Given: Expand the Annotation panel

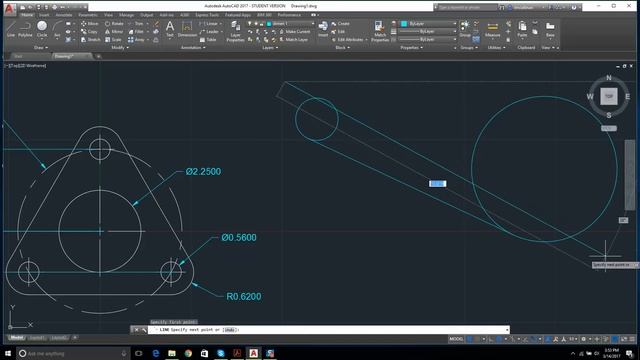Looking at the screenshot, I should (x=193, y=48).
